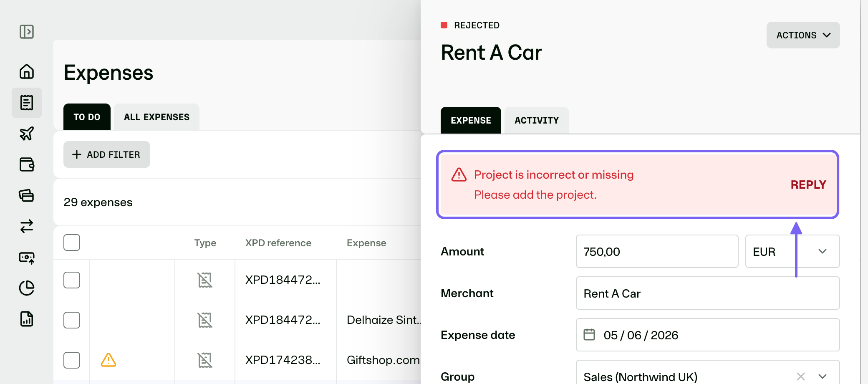Click the Type column header

[205, 243]
